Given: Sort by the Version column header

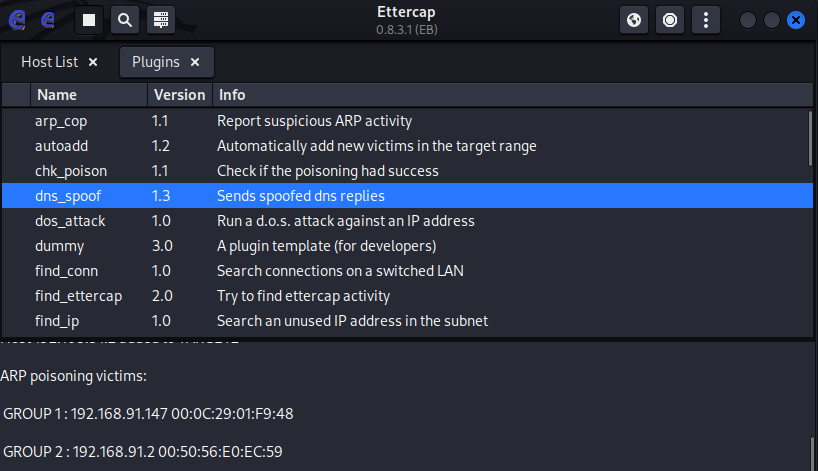Looking at the screenshot, I should (x=179, y=95).
